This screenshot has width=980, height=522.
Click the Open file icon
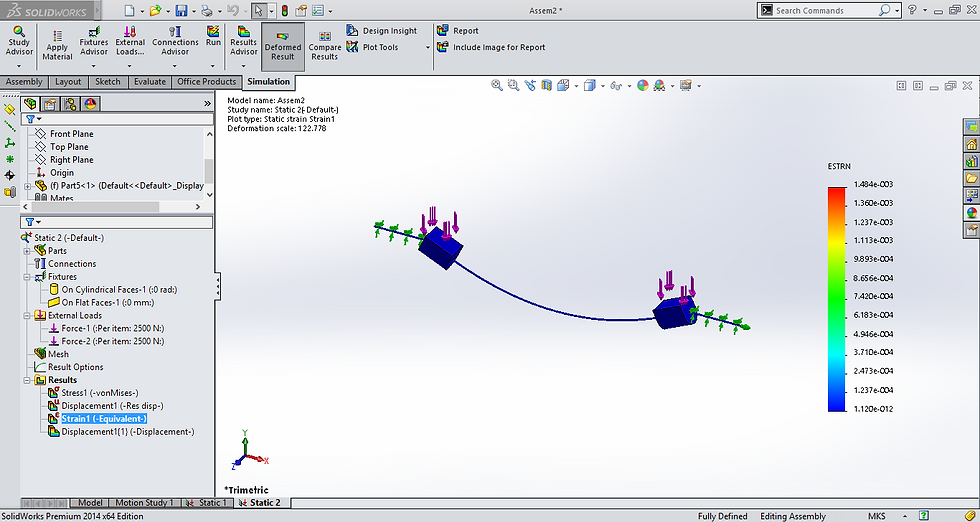[x=154, y=11]
